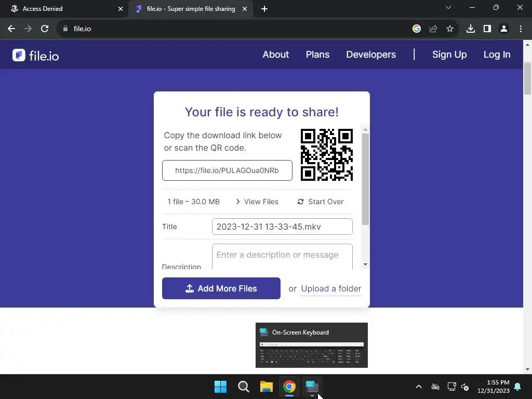Click the download link field
The image size is (532, 399).
(227, 170)
